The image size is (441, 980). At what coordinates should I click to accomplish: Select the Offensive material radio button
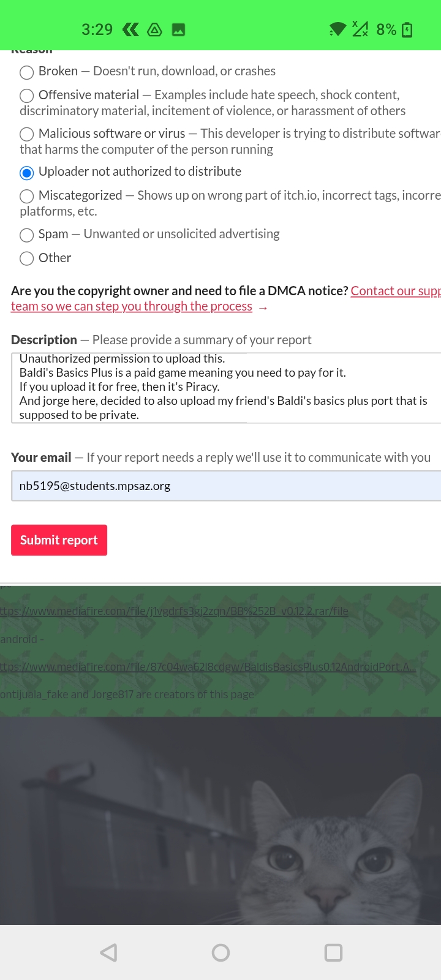[x=26, y=96]
